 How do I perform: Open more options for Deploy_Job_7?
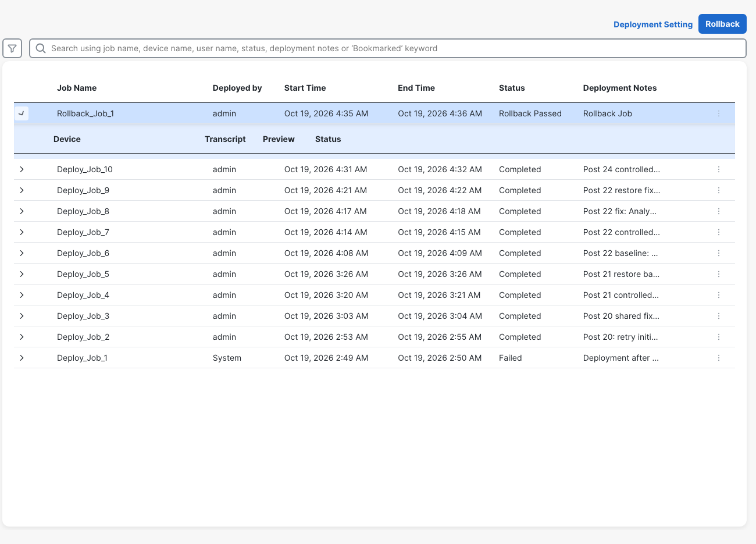719,232
